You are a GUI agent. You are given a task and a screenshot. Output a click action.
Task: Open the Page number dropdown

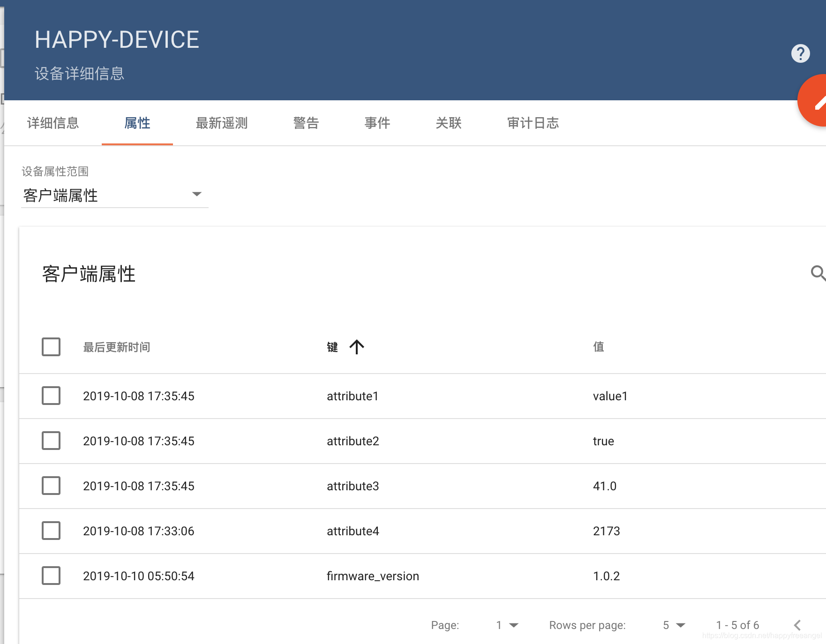[507, 625]
